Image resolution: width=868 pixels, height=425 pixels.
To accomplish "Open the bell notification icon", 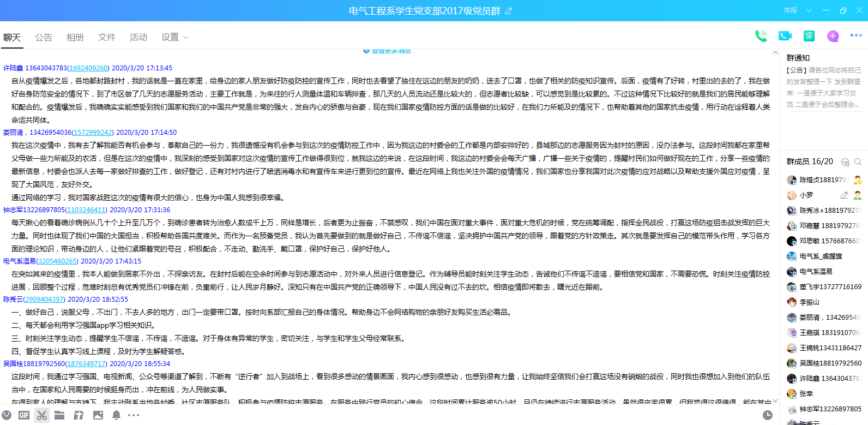I will tap(116, 415).
